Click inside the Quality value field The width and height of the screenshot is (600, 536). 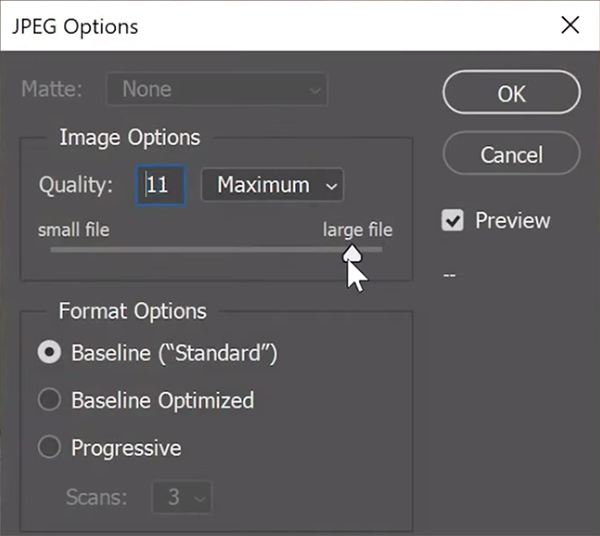click(161, 185)
